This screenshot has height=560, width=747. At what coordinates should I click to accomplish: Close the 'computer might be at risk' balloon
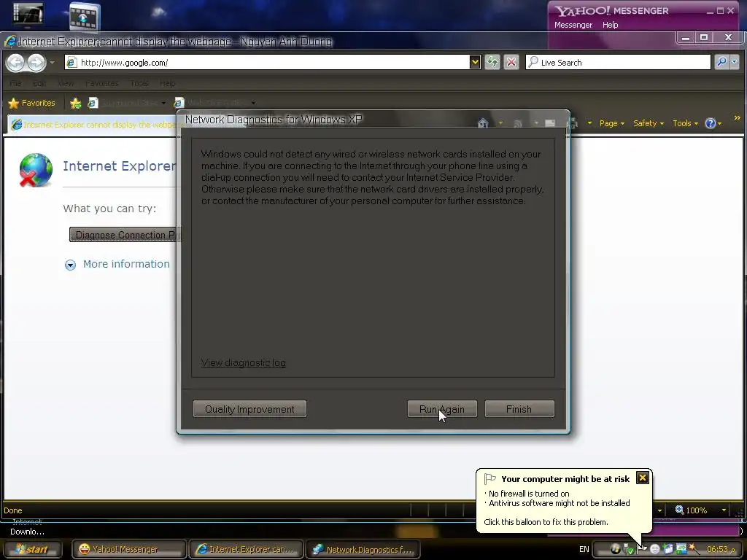tap(642, 478)
